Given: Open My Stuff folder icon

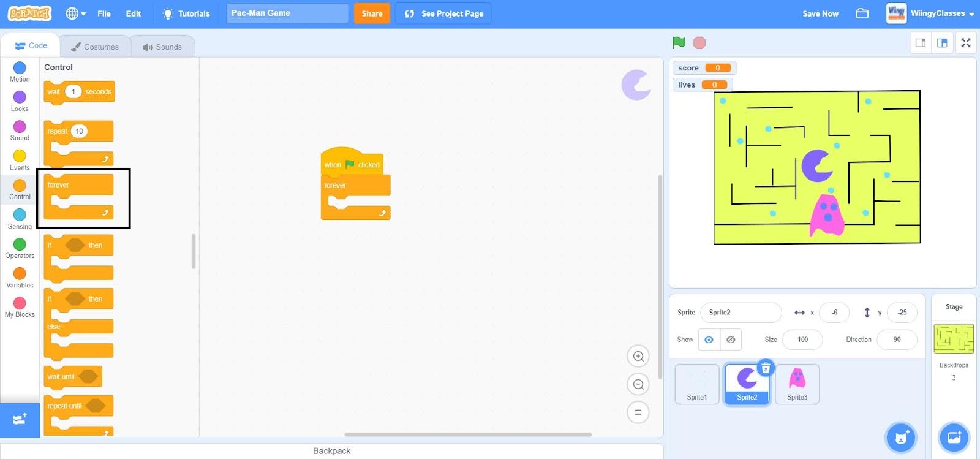Looking at the screenshot, I should pos(862,13).
